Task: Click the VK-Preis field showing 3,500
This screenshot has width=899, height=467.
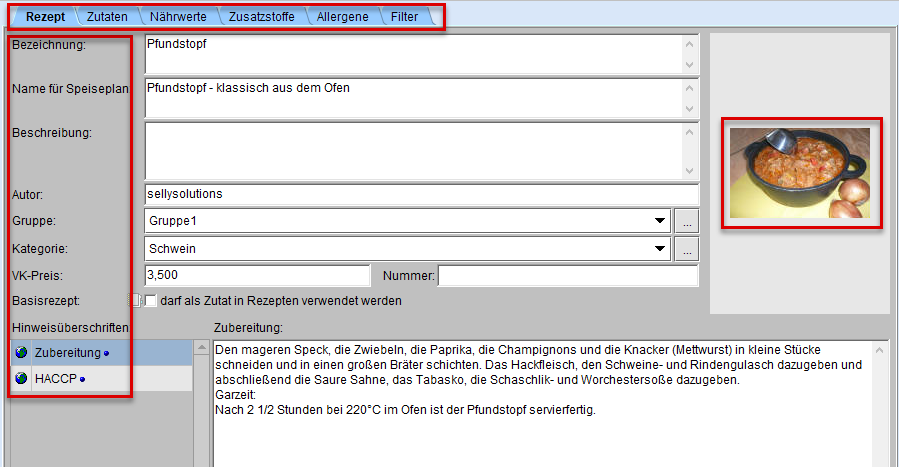Action: [257, 275]
